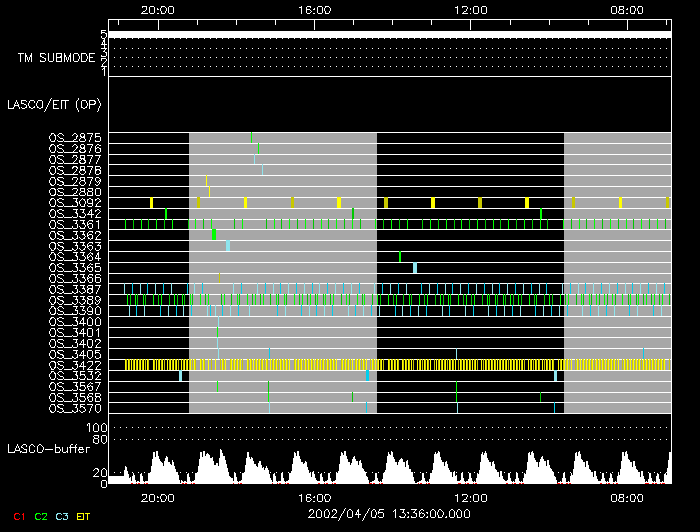The height and width of the screenshot is (532, 700).
Task: Click the yellow marker in the OS_2879 row
Action: [207, 181]
